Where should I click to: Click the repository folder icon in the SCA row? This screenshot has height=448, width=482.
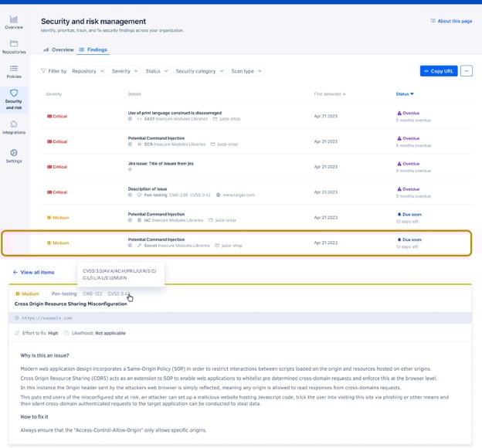(x=212, y=144)
